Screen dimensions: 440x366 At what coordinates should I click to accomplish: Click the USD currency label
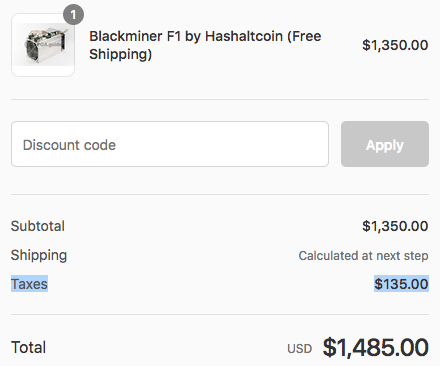[x=300, y=349]
